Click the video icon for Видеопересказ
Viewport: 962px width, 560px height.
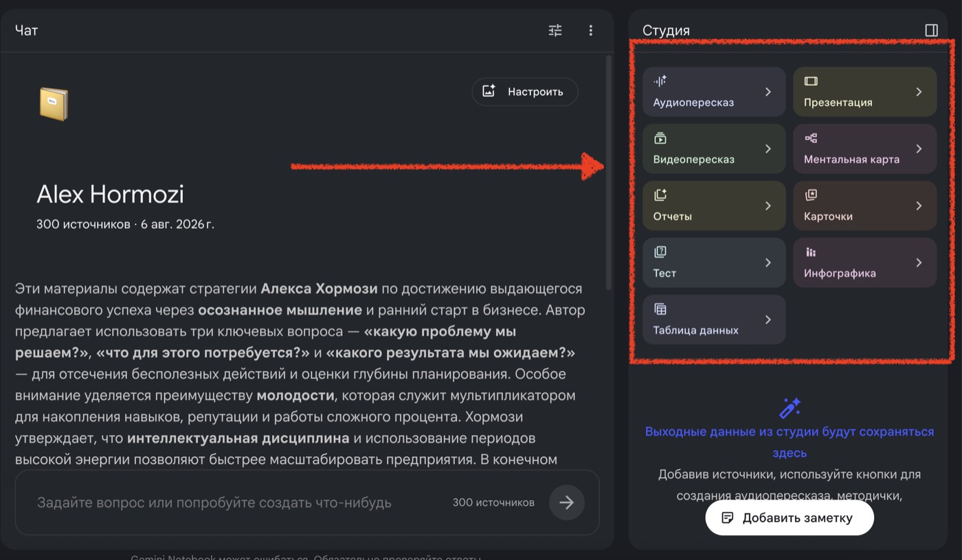coord(660,138)
